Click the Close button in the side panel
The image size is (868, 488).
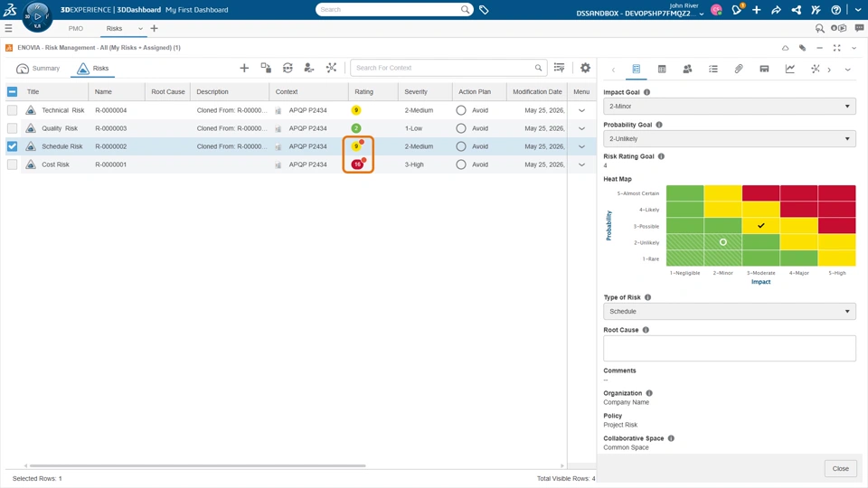click(x=840, y=469)
